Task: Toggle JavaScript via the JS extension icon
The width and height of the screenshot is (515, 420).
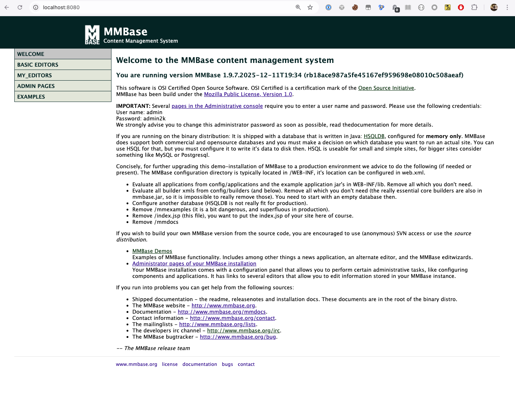Action: point(448,7)
